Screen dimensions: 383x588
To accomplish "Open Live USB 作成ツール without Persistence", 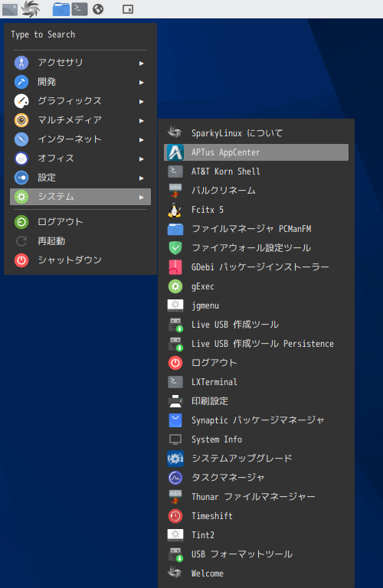I will click(x=256, y=325).
